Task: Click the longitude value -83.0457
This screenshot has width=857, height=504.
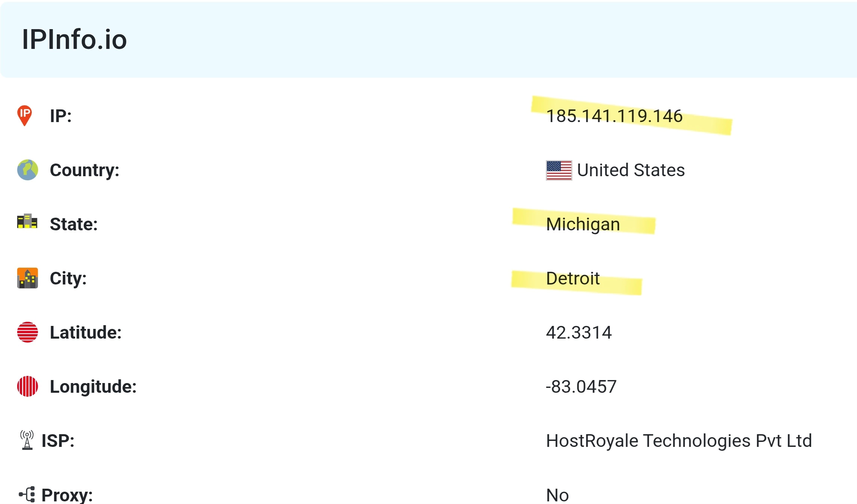Action: [581, 387]
